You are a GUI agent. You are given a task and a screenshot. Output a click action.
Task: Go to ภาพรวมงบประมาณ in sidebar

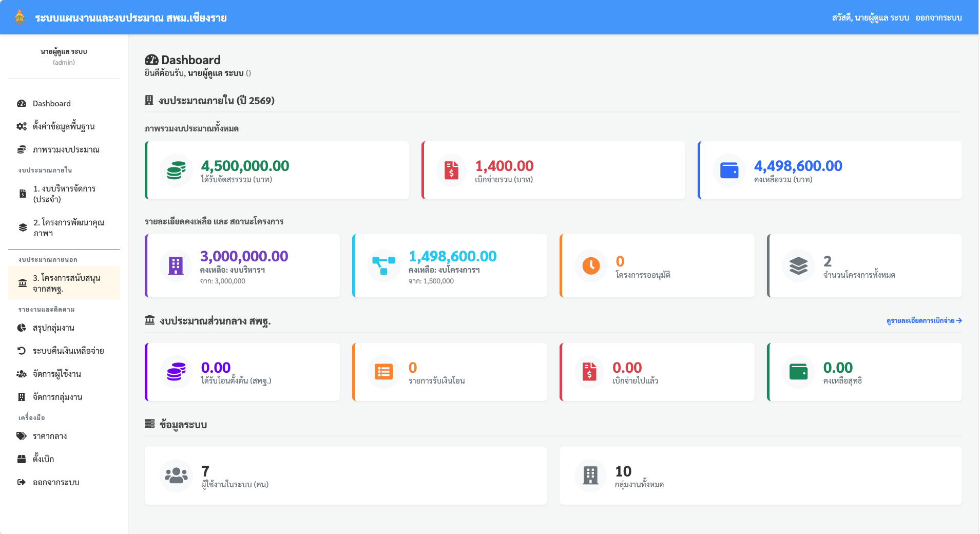click(x=64, y=149)
